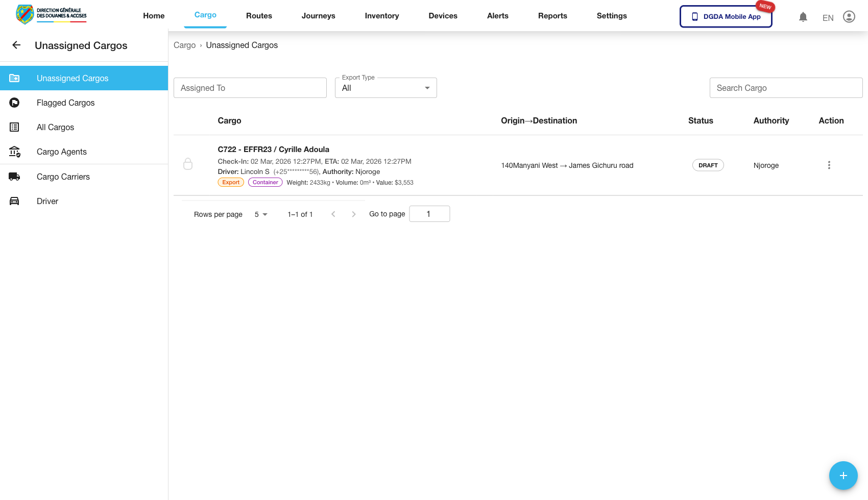Go to Cargo Agents in sidebar
The image size is (868, 500).
click(x=61, y=152)
